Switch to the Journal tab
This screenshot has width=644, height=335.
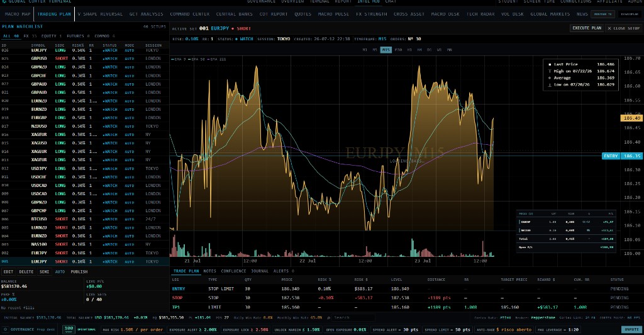click(260, 271)
